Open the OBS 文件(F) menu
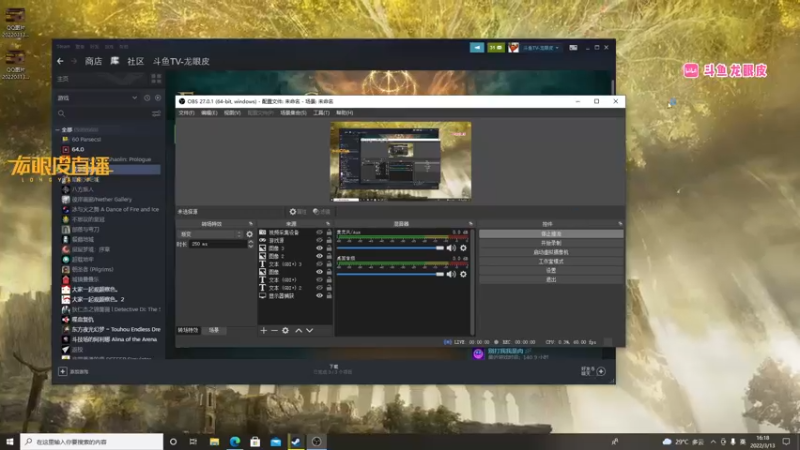 tap(187, 113)
